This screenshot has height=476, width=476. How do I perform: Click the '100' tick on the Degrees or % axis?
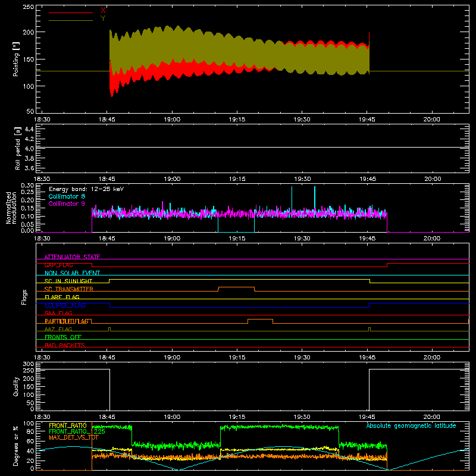[29, 424]
